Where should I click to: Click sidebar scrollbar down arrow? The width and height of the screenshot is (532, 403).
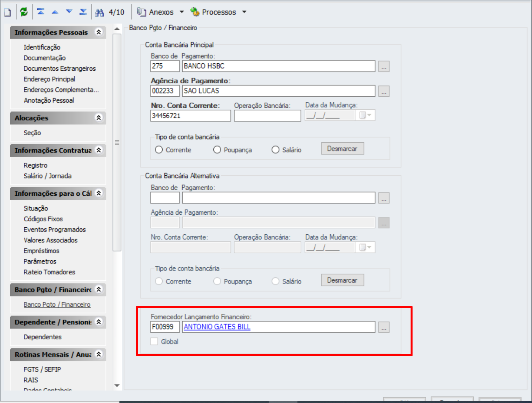(x=117, y=386)
